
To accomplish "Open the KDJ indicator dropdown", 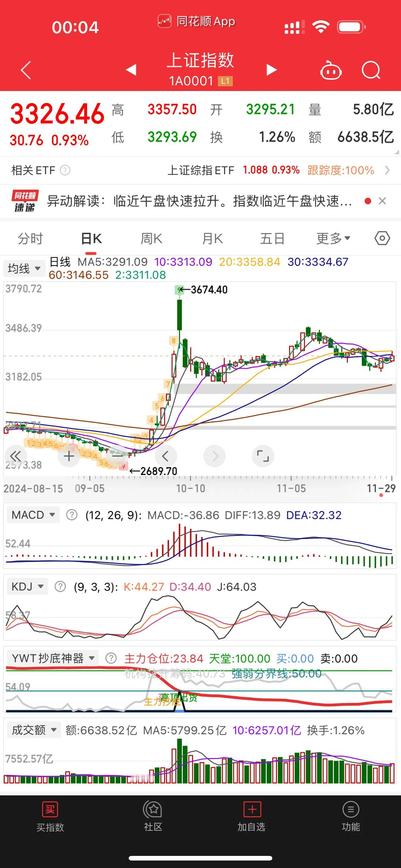I will click(27, 587).
